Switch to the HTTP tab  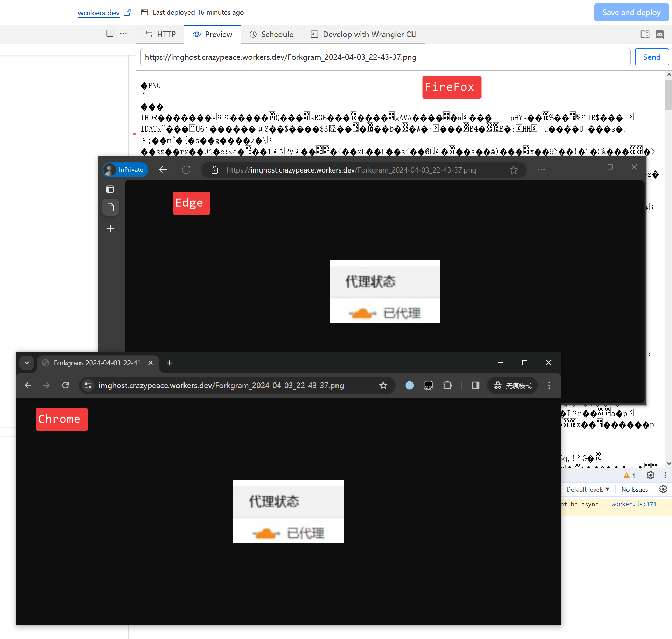click(x=160, y=34)
